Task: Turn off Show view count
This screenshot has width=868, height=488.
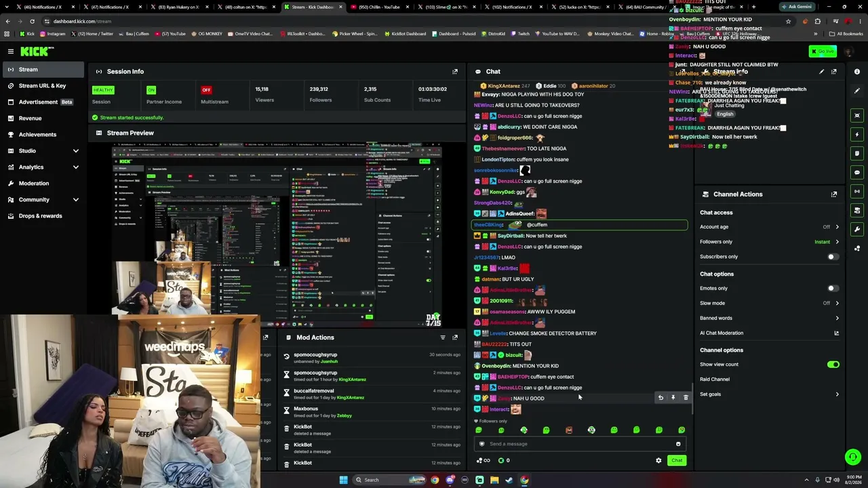Action: [833, 365]
